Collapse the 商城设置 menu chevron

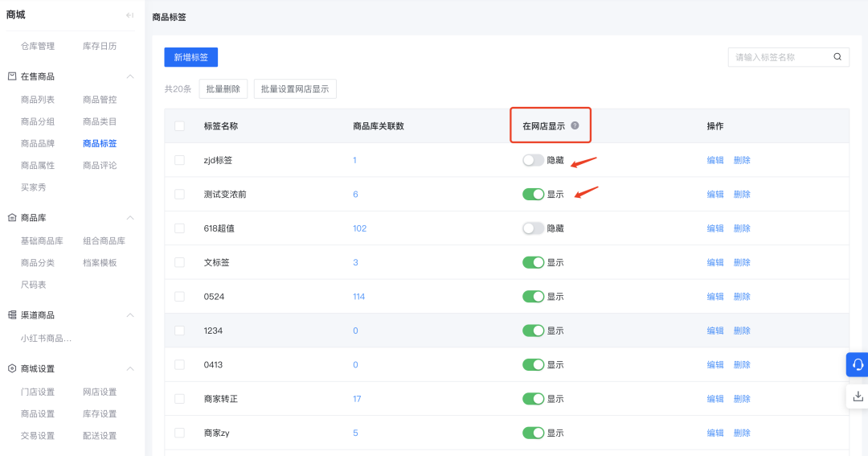130,368
